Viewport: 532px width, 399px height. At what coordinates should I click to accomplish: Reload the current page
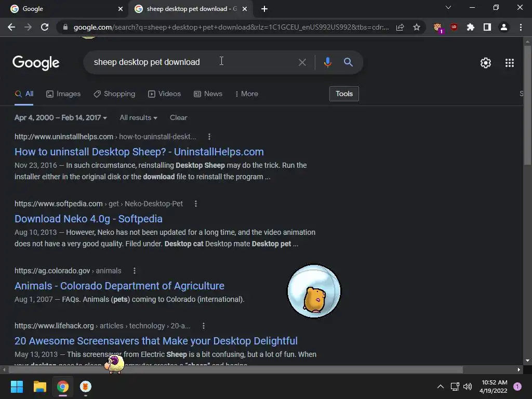tap(45, 27)
